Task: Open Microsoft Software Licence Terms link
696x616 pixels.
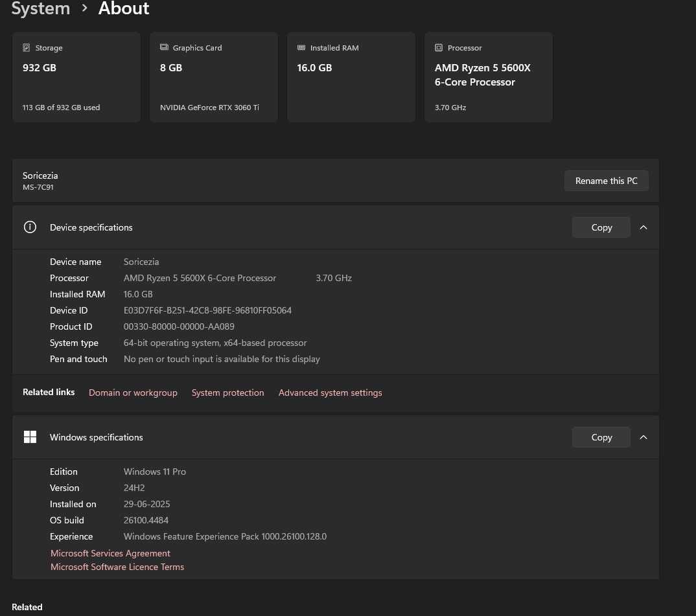Action: point(117,567)
